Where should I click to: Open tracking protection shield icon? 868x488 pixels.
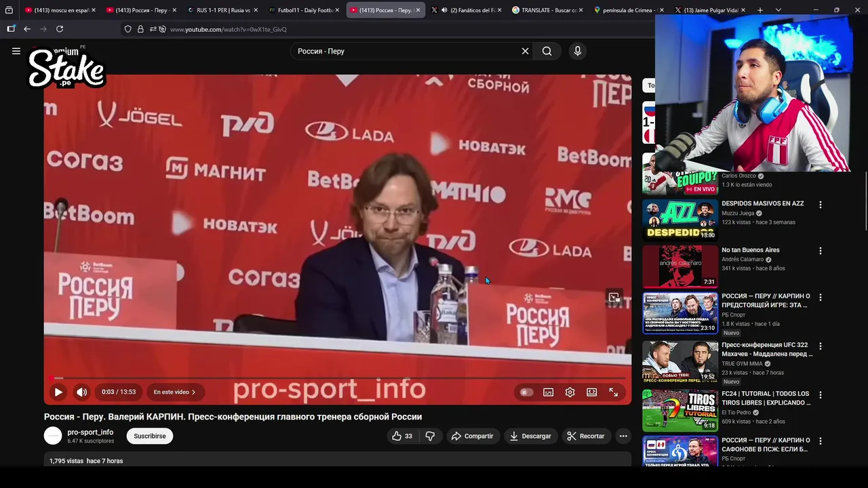[x=127, y=29]
